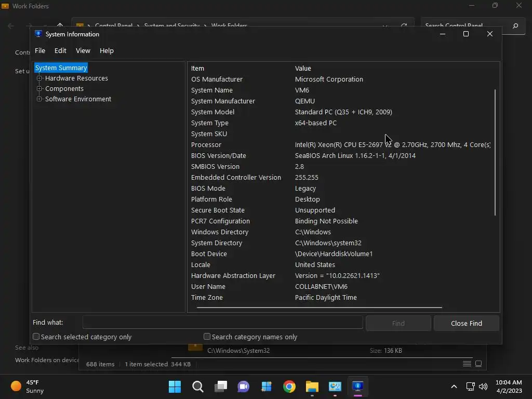This screenshot has width=532, height=399.
Task: Select the Time Zone row
Action: pos(340,297)
